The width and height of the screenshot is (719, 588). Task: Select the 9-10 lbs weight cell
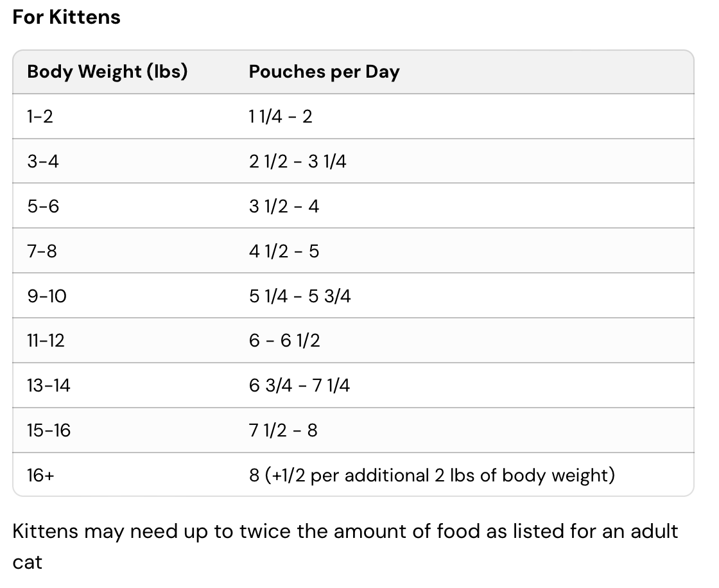pyautogui.click(x=46, y=296)
